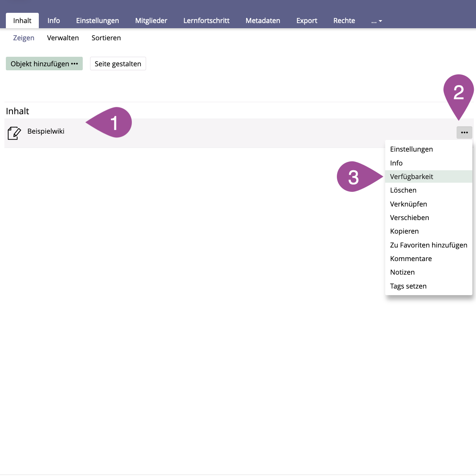Open the Beispielwiki three-dot actions menu
The height and width of the screenshot is (476, 476).
(x=464, y=133)
